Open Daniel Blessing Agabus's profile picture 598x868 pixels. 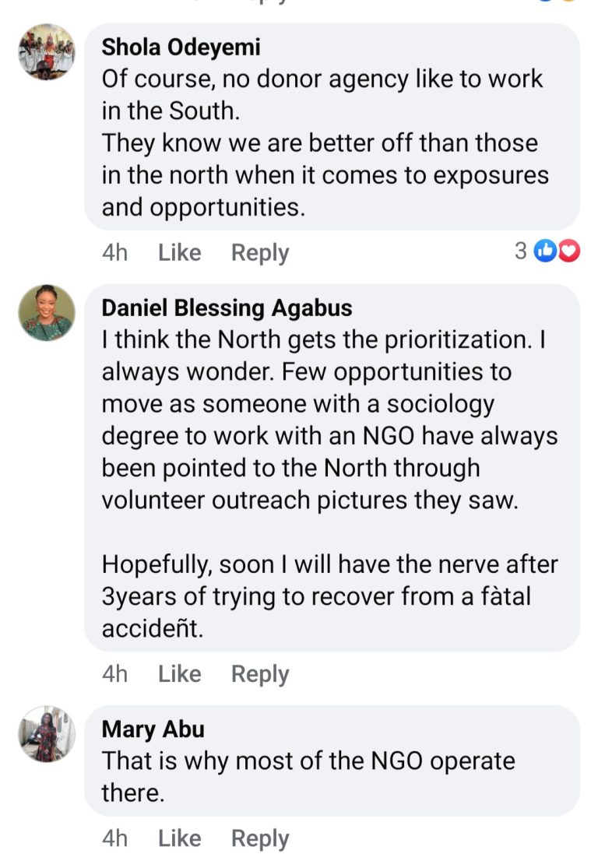click(47, 313)
